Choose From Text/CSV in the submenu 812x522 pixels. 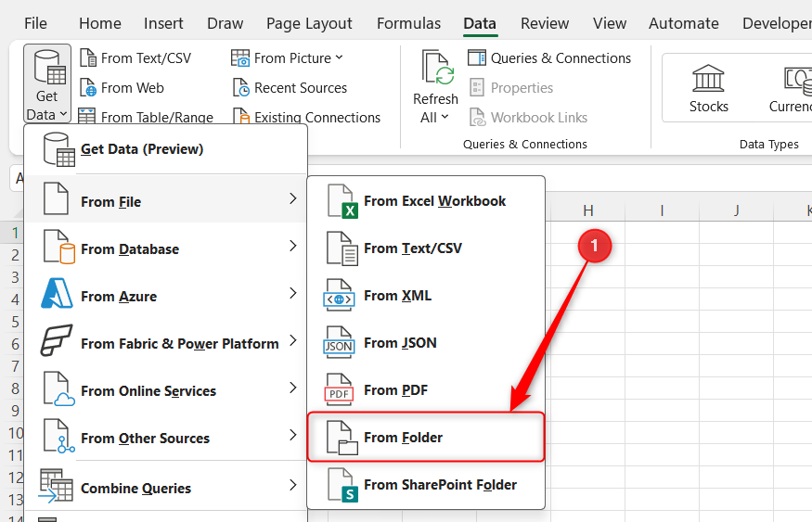point(426,248)
